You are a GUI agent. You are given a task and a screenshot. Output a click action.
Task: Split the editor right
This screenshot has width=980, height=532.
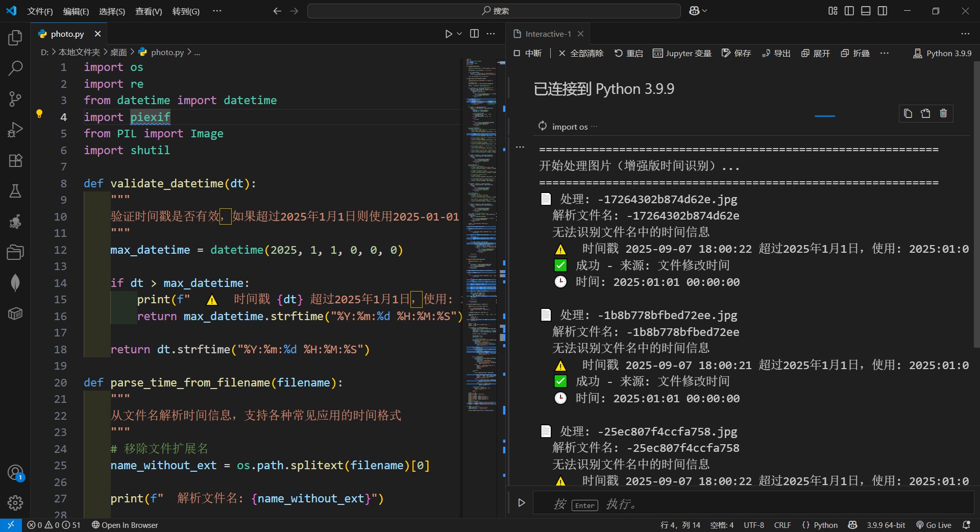tap(474, 34)
